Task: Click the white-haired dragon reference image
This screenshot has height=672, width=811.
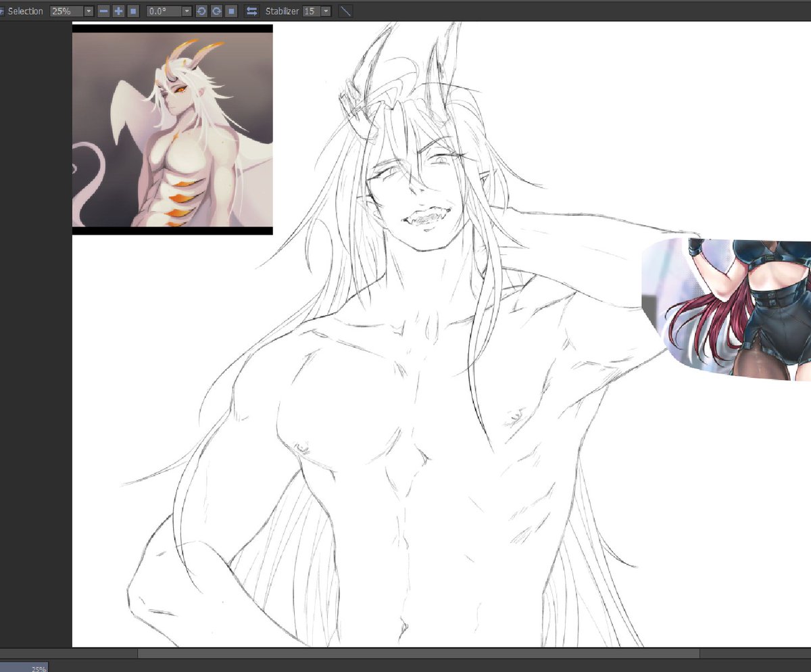Action: tap(172, 130)
